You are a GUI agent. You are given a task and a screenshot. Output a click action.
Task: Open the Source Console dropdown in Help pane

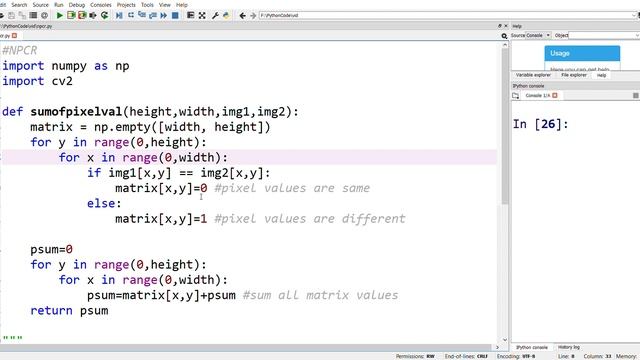point(538,36)
